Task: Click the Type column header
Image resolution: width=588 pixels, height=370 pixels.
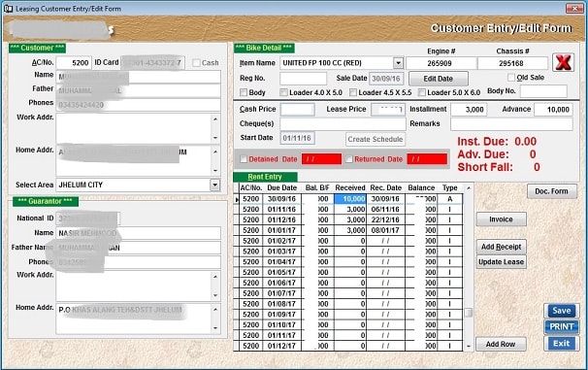Action: click(x=449, y=187)
